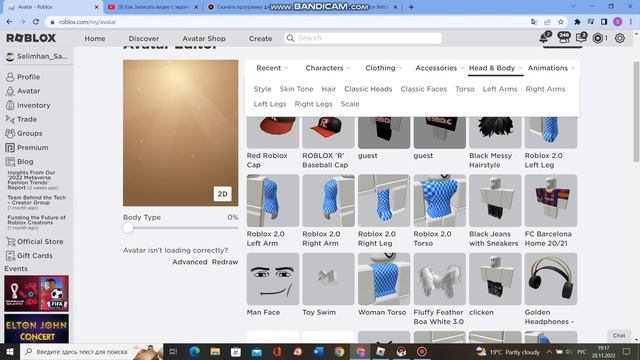Click the page vertical scrollbar
640x360 pixels.
636,111
